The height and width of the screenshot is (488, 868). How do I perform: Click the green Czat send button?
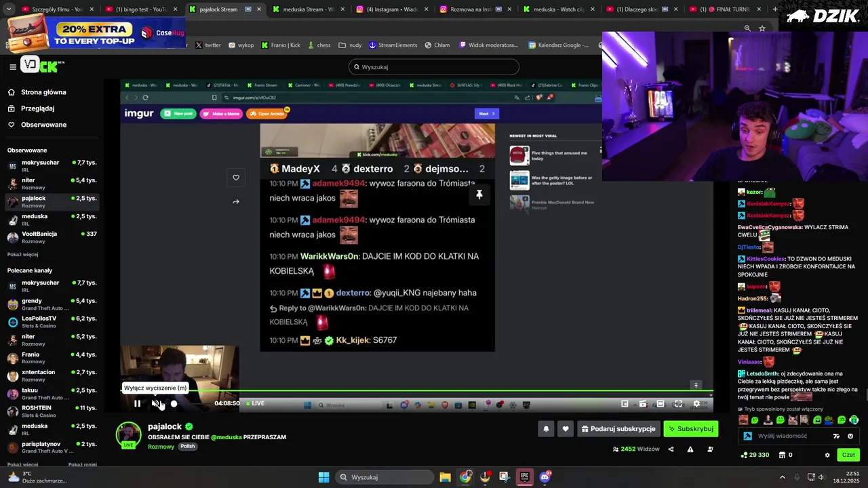click(848, 455)
